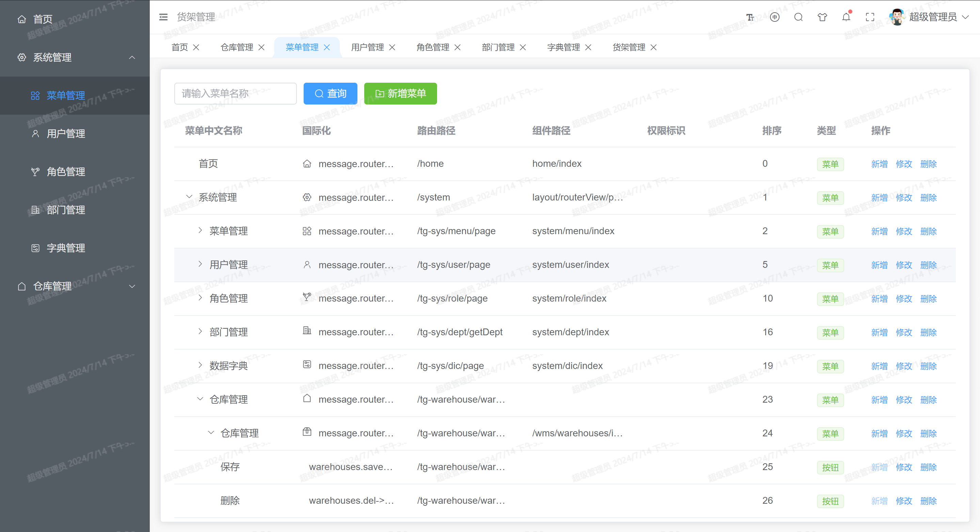Click the 仓库管理 house icon in sidebar
This screenshot has height=532, width=980.
(x=22, y=286)
